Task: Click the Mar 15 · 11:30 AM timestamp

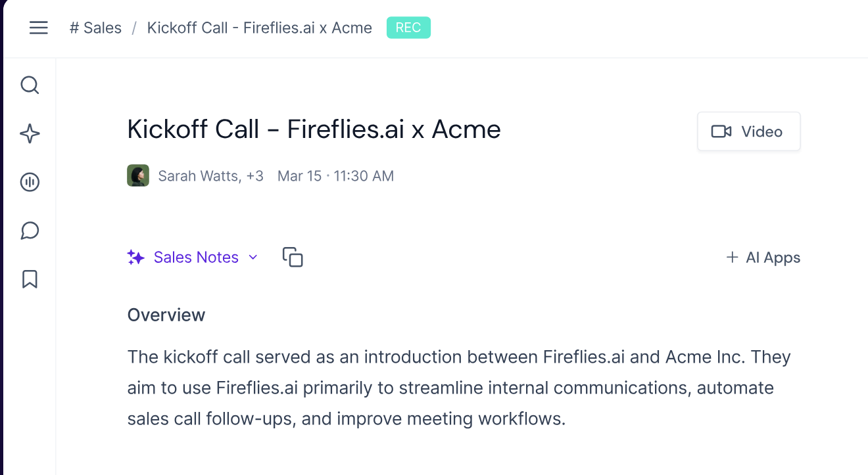Action: coord(335,176)
